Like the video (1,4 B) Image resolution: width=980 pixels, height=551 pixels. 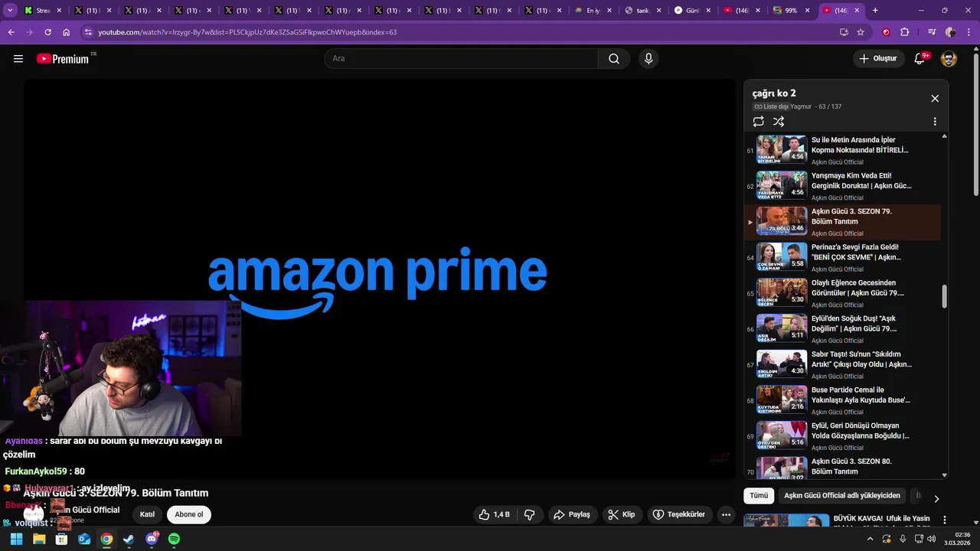click(x=494, y=514)
